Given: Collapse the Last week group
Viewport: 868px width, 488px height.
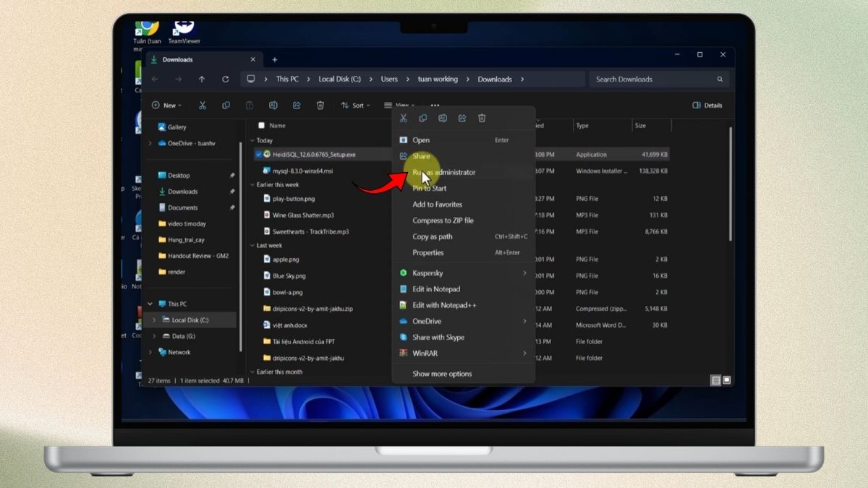Looking at the screenshot, I should coord(252,246).
